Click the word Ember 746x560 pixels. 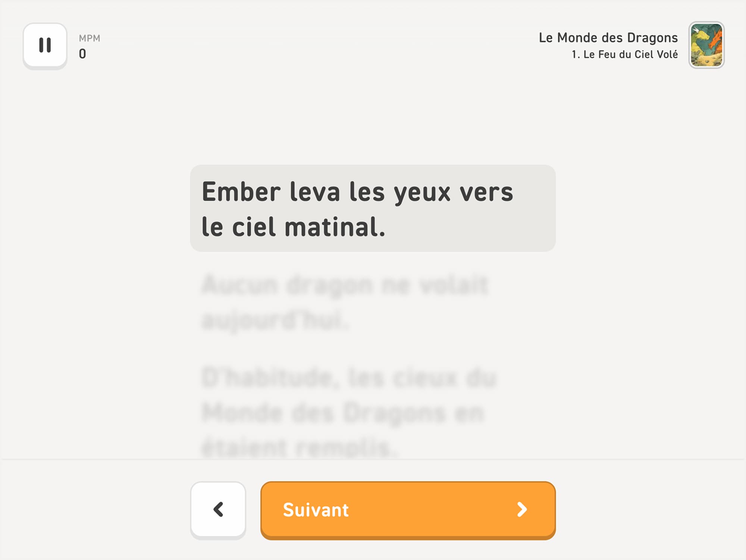click(241, 192)
